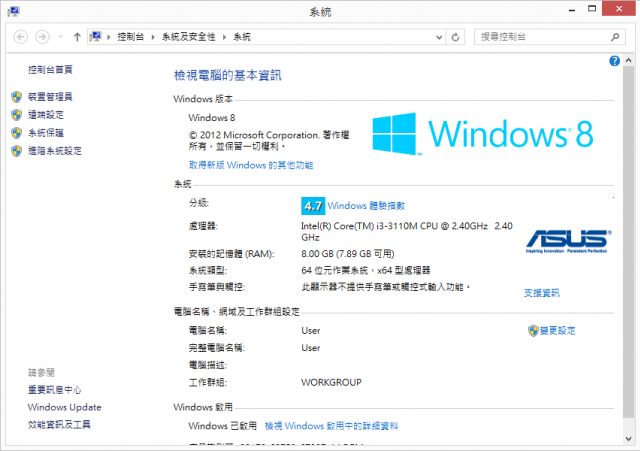640x451 pixels.
Task: Click 檢視 Windows 啟用中的詳細資料 link
Action: coord(331,426)
